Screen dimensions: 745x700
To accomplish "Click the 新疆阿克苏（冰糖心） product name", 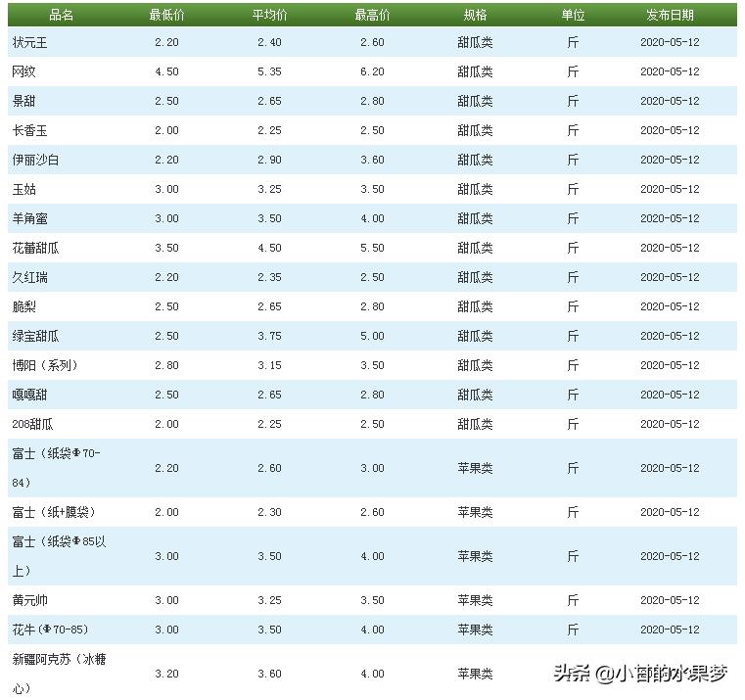I will click(x=59, y=674).
